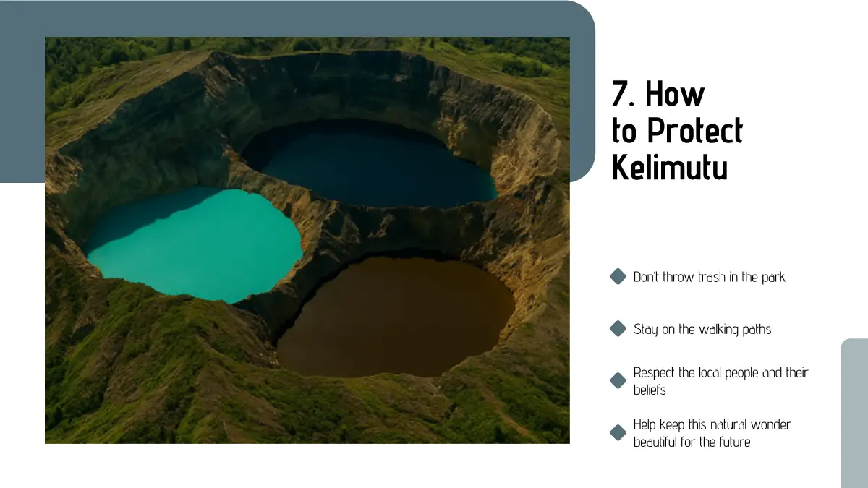Image resolution: width=868 pixels, height=488 pixels.
Task: Select the "Help keep this natural wonder" text block
Action: point(712,433)
